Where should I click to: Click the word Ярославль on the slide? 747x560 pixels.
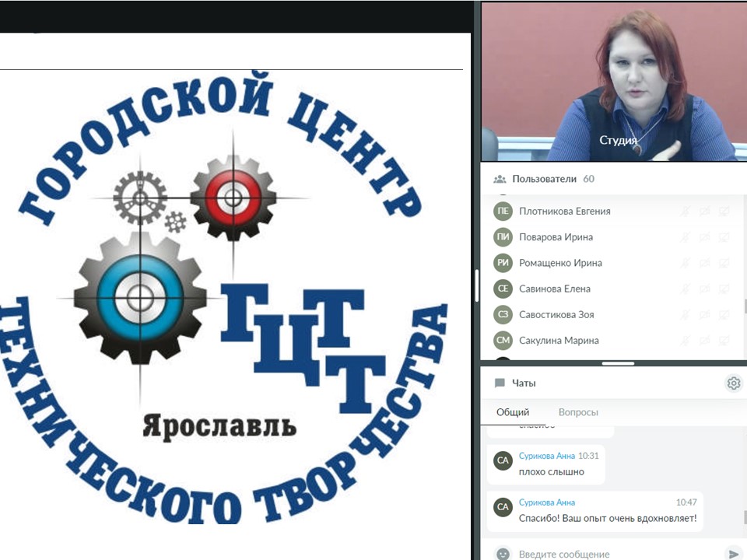(219, 427)
